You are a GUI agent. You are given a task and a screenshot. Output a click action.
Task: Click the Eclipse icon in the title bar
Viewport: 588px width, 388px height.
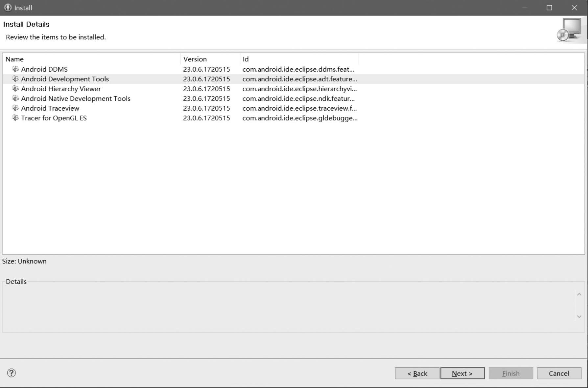8,8
